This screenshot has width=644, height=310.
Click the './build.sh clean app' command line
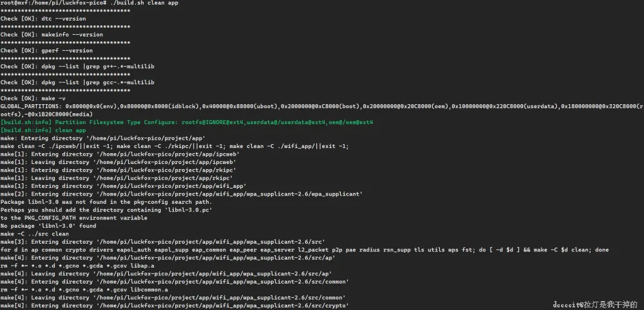[89, 3]
